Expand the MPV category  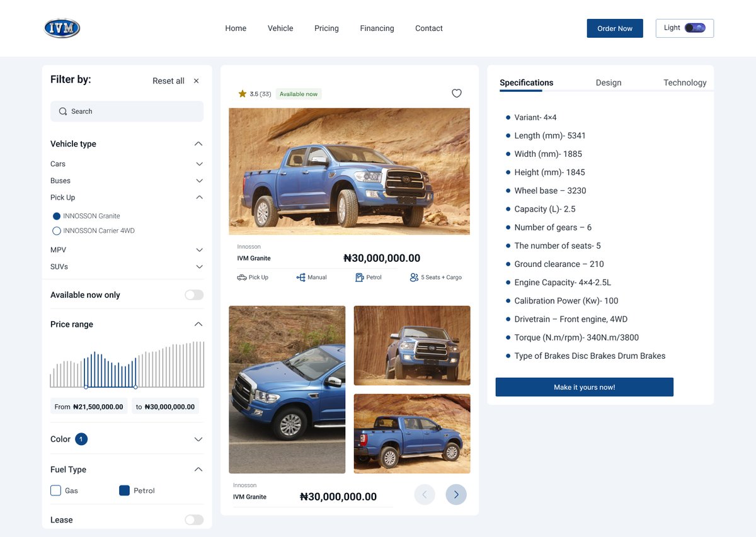pos(199,250)
